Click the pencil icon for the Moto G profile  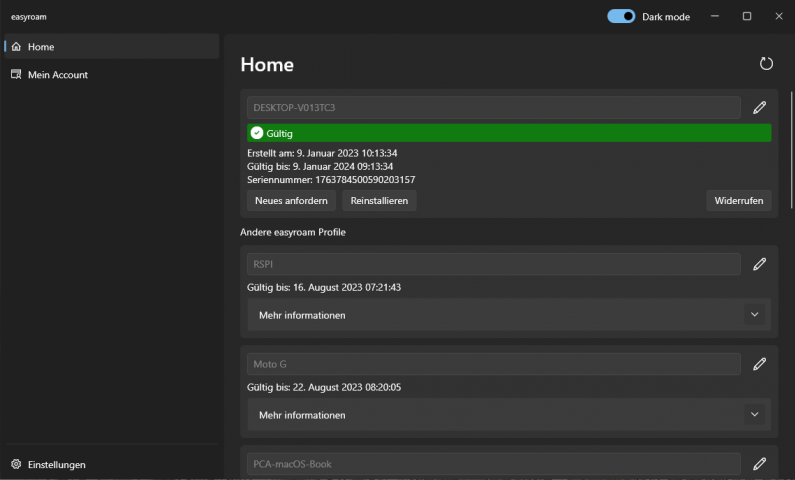coord(759,364)
